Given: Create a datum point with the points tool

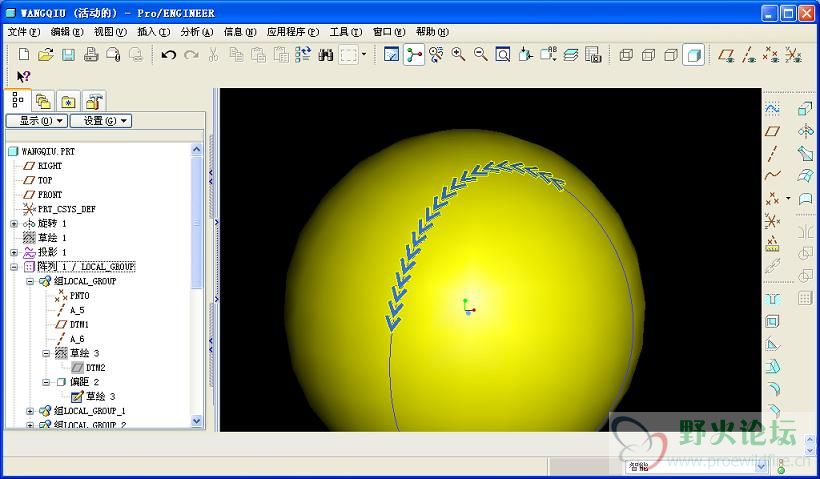Looking at the screenshot, I should click(772, 199).
